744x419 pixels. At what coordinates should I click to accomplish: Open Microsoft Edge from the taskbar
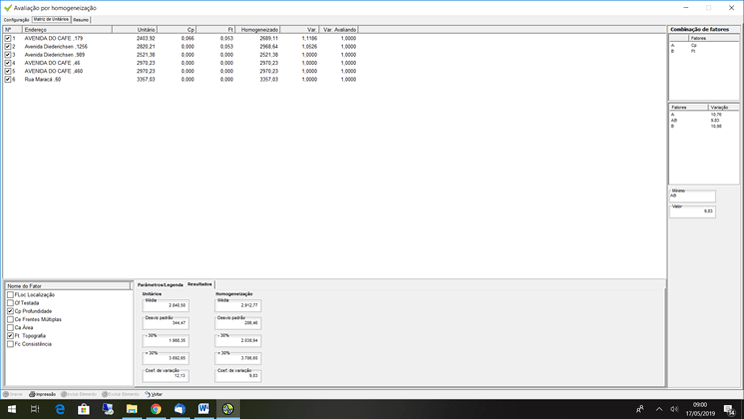tap(60, 409)
